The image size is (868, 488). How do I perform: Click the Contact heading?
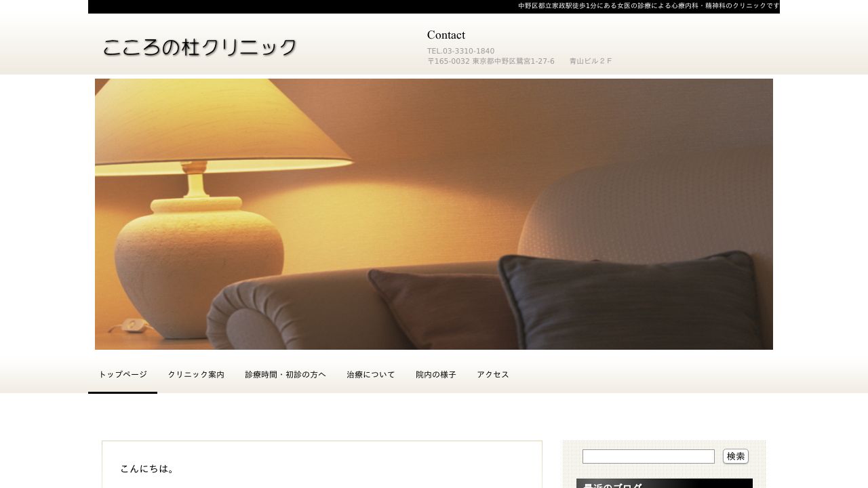tap(446, 35)
